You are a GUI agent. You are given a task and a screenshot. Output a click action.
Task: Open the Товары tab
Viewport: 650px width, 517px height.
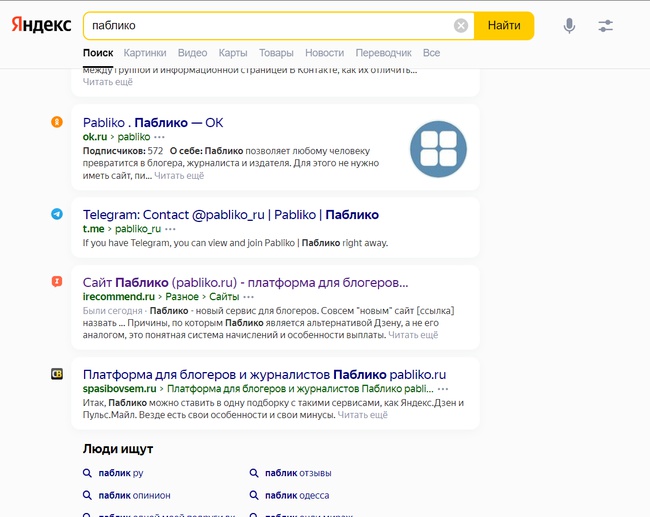pos(276,53)
